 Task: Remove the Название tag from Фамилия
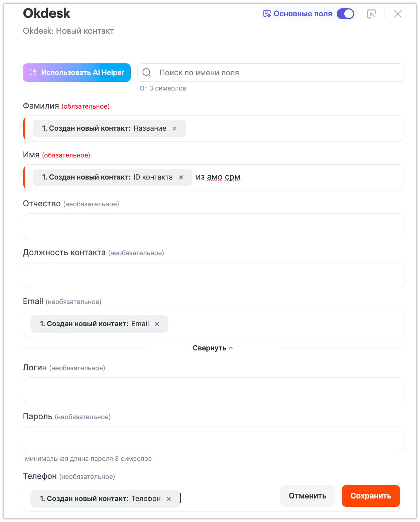[175, 129]
